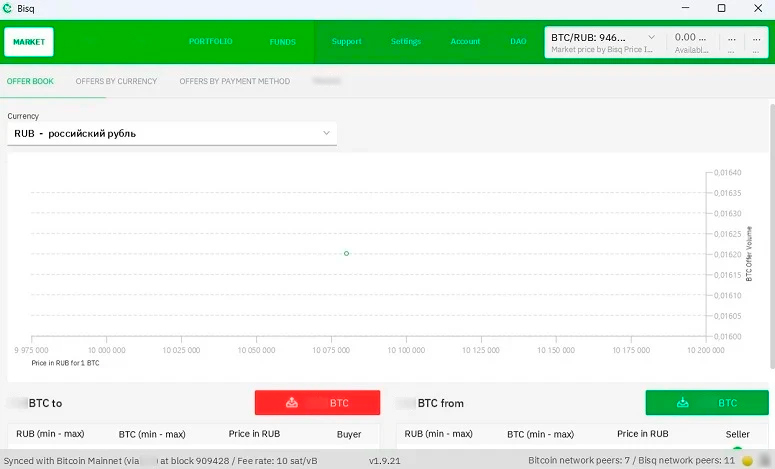Navigate to the Account section

click(x=465, y=42)
